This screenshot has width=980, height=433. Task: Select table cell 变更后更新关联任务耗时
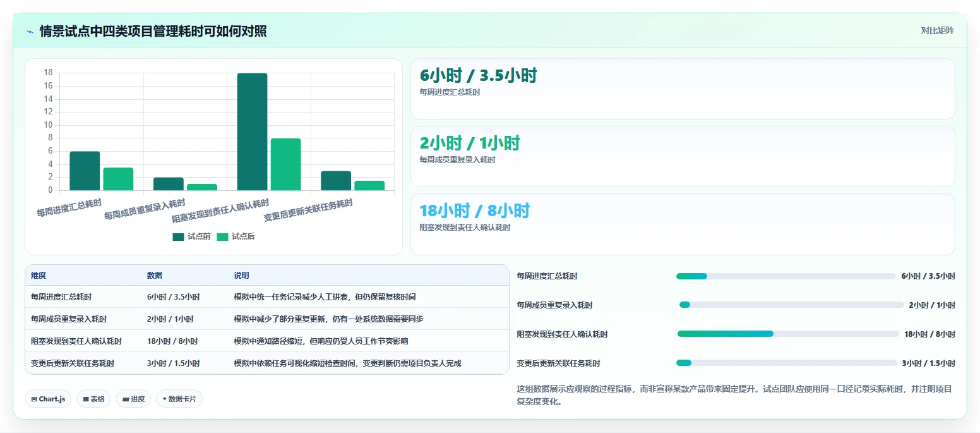(73, 363)
